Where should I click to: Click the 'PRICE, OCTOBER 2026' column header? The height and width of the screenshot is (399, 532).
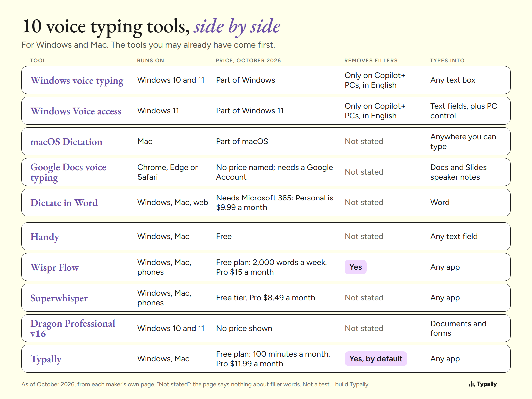pyautogui.click(x=248, y=60)
